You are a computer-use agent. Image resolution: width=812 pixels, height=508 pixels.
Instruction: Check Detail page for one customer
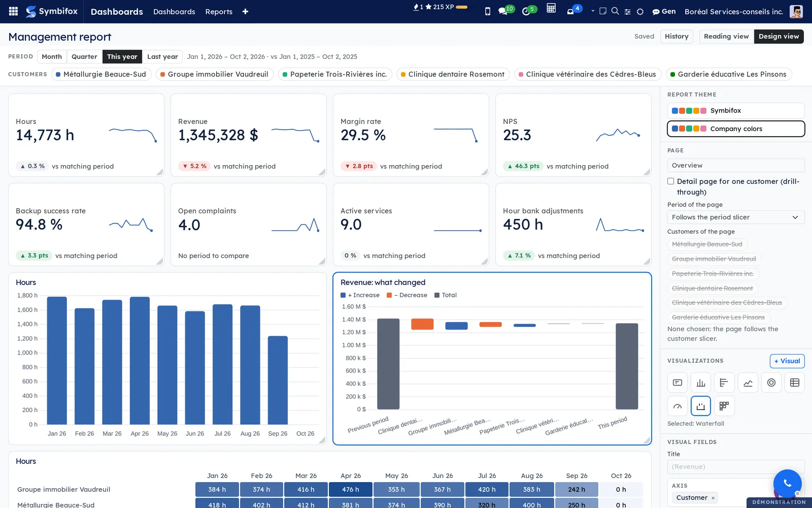(671, 181)
